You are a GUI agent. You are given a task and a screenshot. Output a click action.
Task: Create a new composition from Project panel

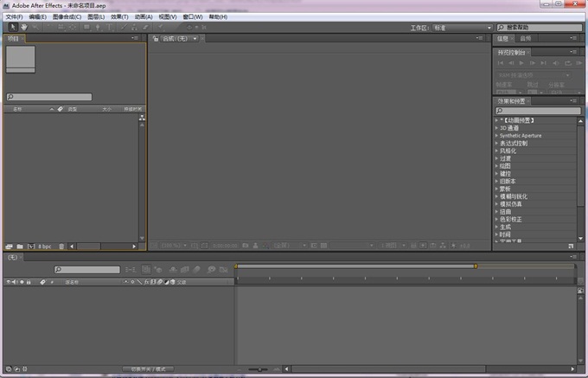(x=31, y=247)
